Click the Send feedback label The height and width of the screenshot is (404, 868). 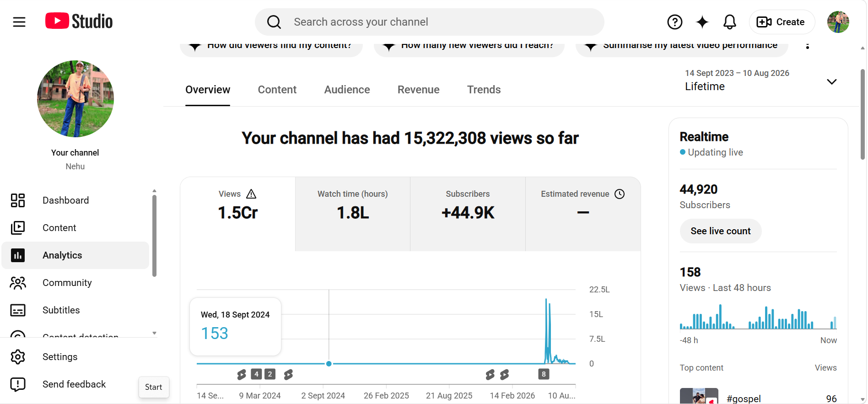click(74, 384)
